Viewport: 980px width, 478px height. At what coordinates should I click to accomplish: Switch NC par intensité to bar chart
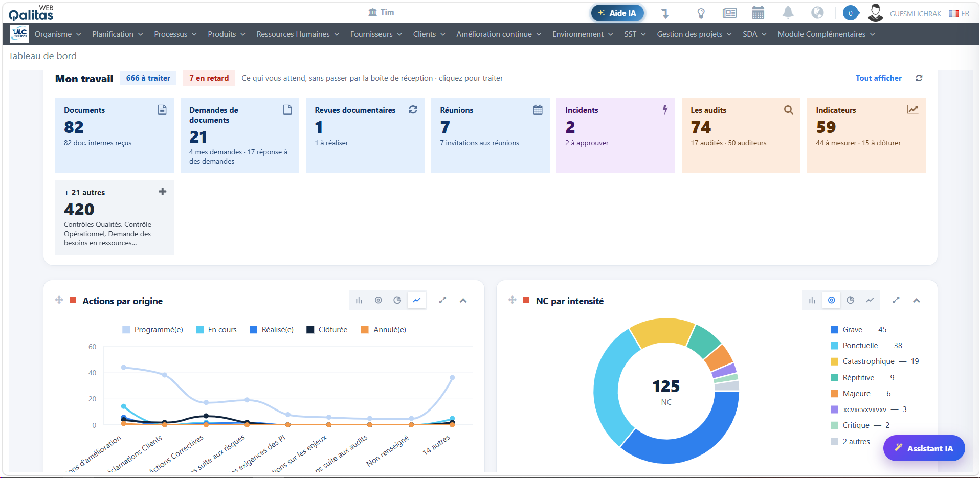click(x=812, y=300)
